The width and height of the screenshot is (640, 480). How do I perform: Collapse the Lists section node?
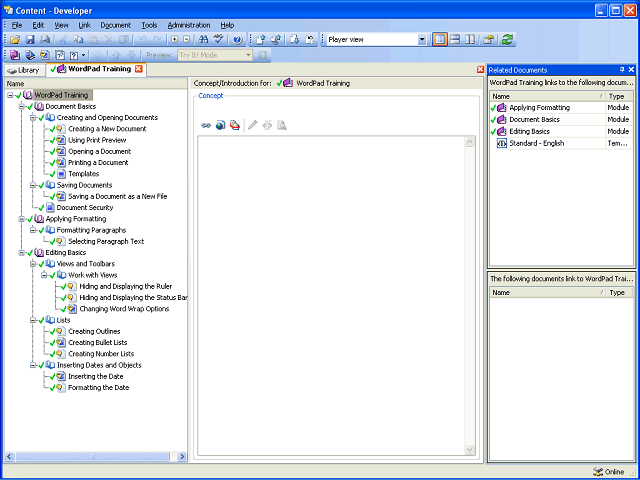click(x=33, y=320)
